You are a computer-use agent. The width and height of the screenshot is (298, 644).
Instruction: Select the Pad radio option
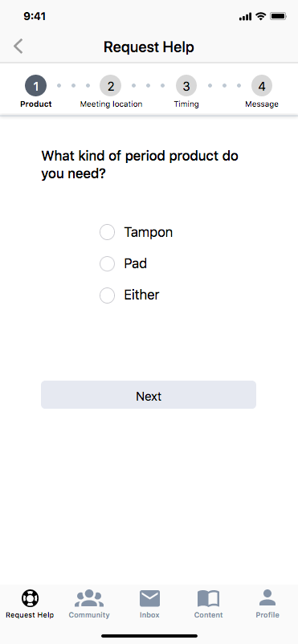[108, 263]
